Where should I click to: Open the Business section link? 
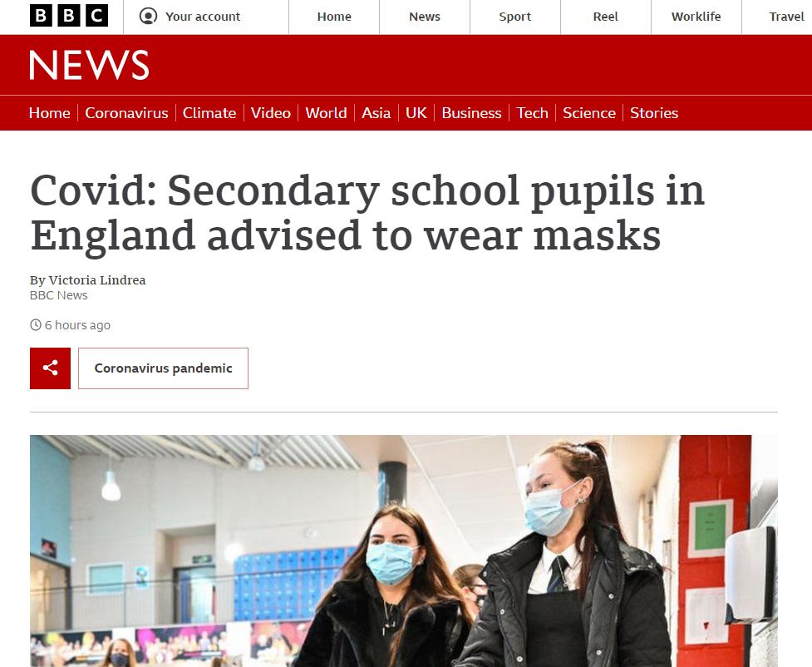pos(471,113)
